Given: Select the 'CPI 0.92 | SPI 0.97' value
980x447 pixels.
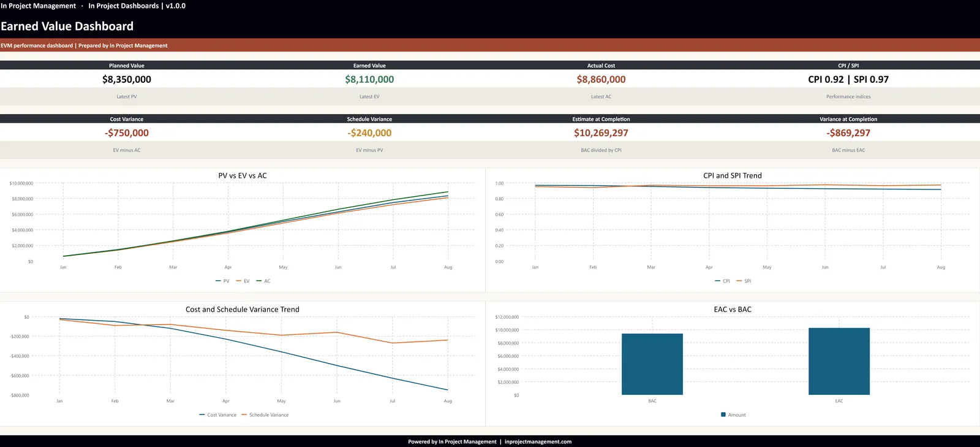Looking at the screenshot, I should coord(848,79).
